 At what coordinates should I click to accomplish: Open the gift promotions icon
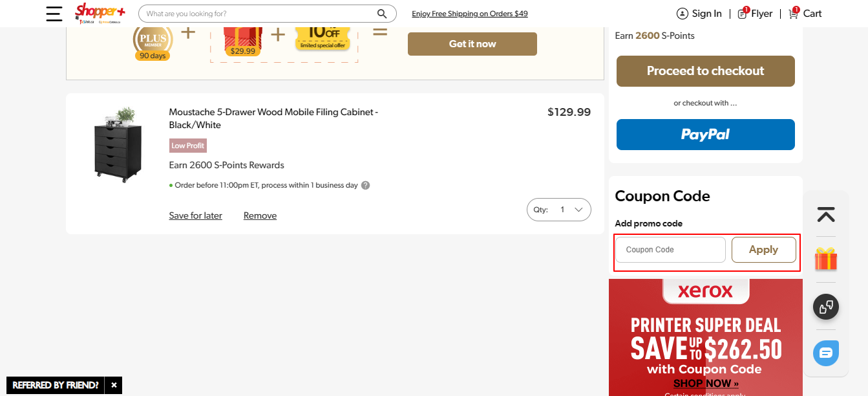(825, 258)
